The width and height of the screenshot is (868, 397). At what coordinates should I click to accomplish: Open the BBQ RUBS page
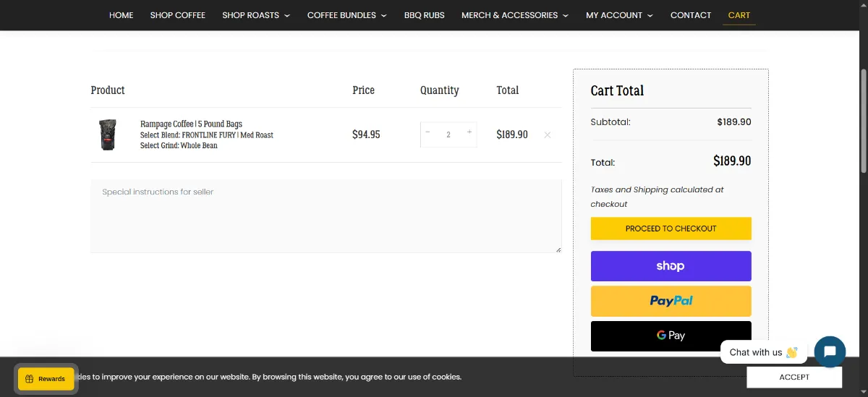pos(425,15)
